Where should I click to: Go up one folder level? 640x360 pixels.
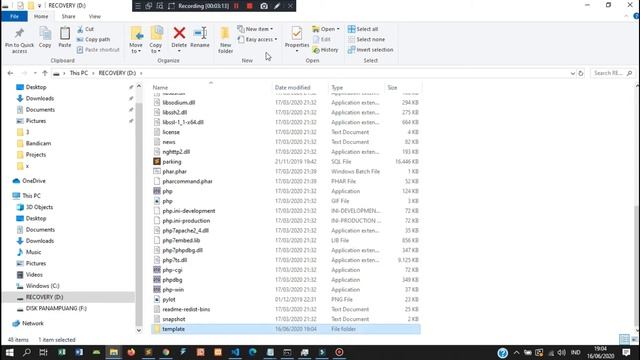(44, 73)
